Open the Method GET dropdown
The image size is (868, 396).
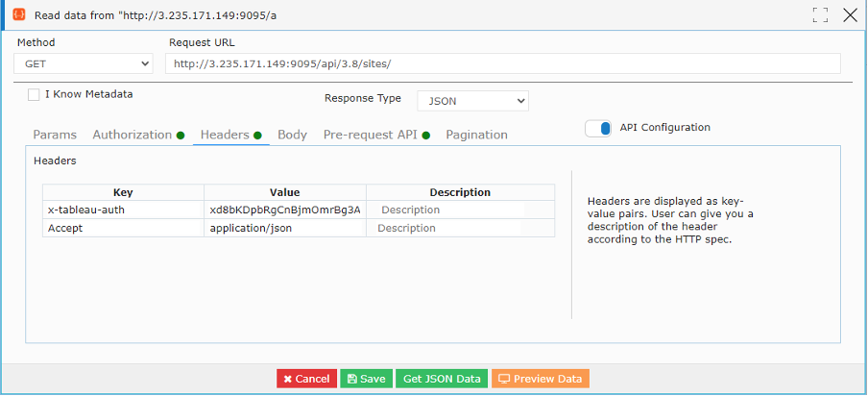83,63
